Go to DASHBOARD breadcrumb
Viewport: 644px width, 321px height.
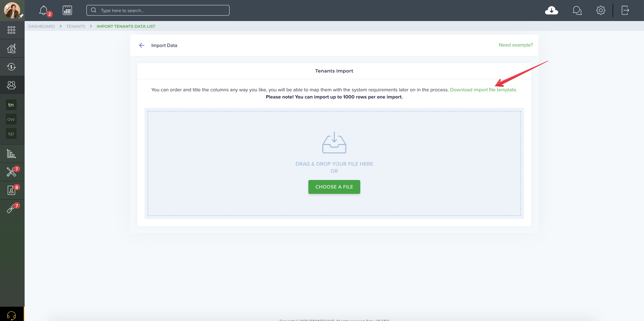point(41,26)
